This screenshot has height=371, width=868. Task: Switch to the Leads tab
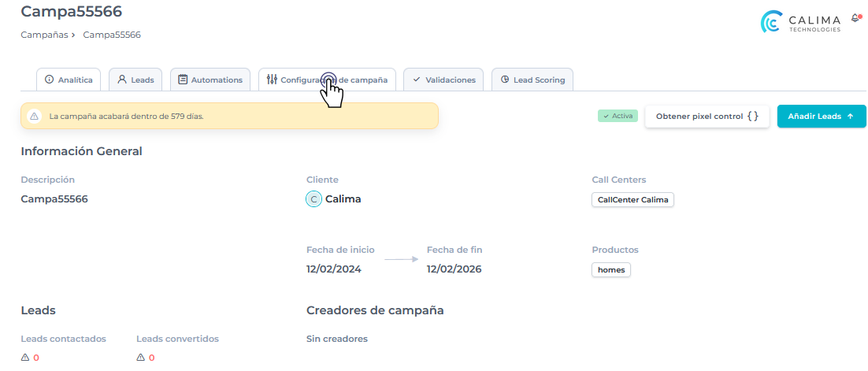click(x=135, y=80)
